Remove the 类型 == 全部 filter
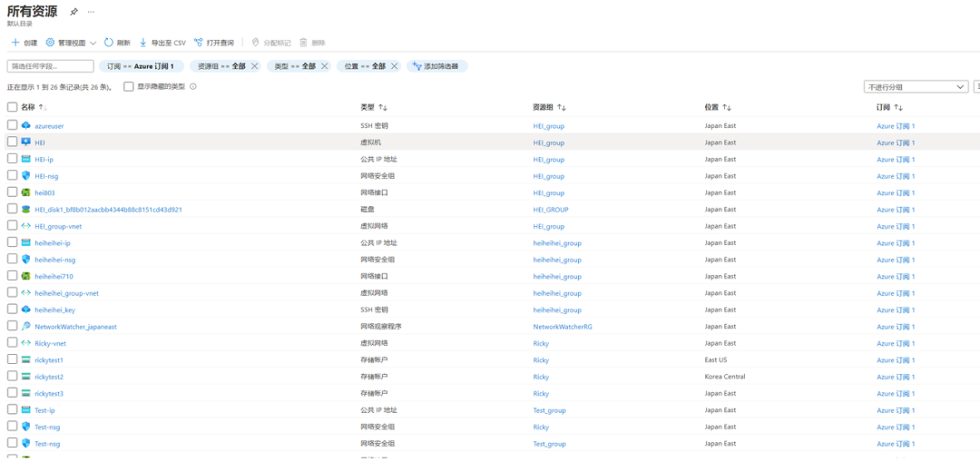980x462 pixels. pos(324,65)
